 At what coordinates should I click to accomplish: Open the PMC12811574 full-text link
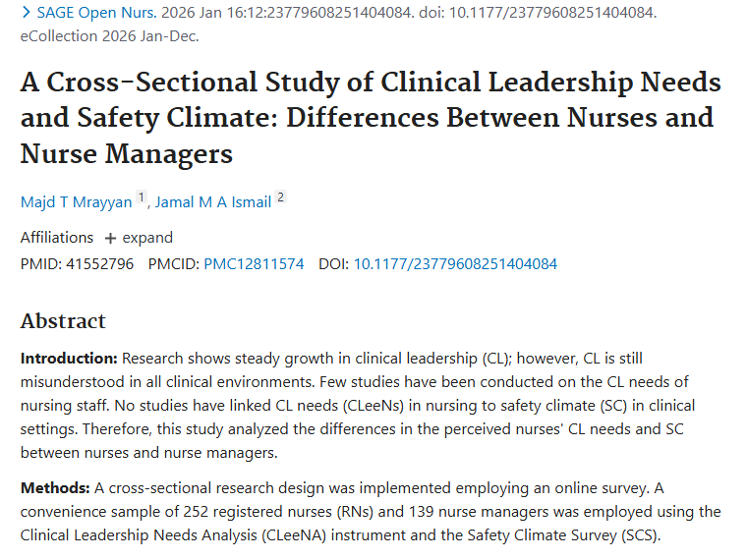pyautogui.click(x=254, y=263)
